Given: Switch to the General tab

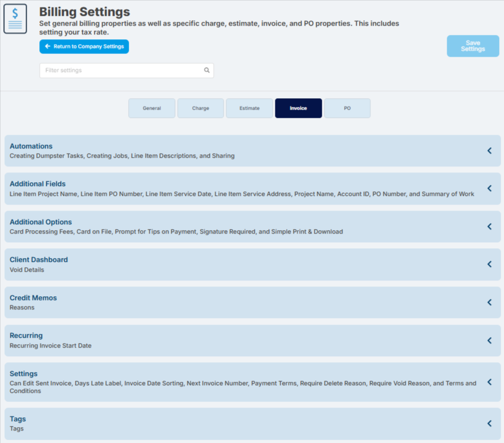Looking at the screenshot, I should pos(152,108).
